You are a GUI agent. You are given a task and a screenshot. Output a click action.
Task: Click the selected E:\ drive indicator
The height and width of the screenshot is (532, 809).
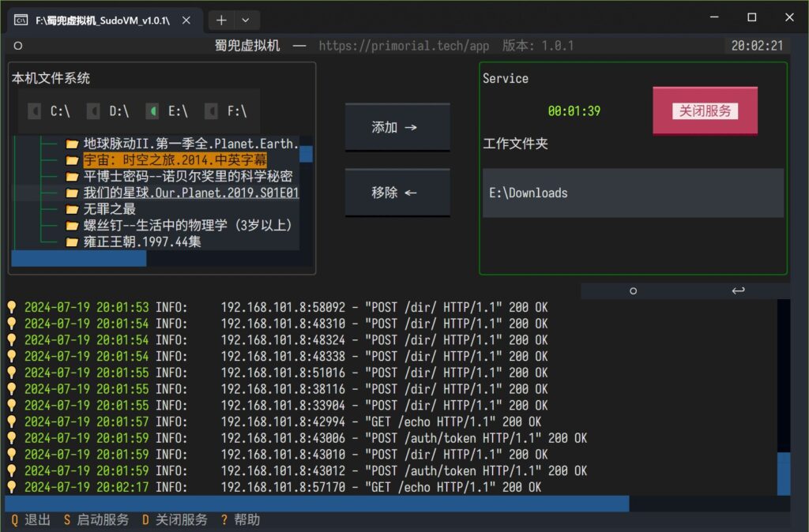coord(152,111)
